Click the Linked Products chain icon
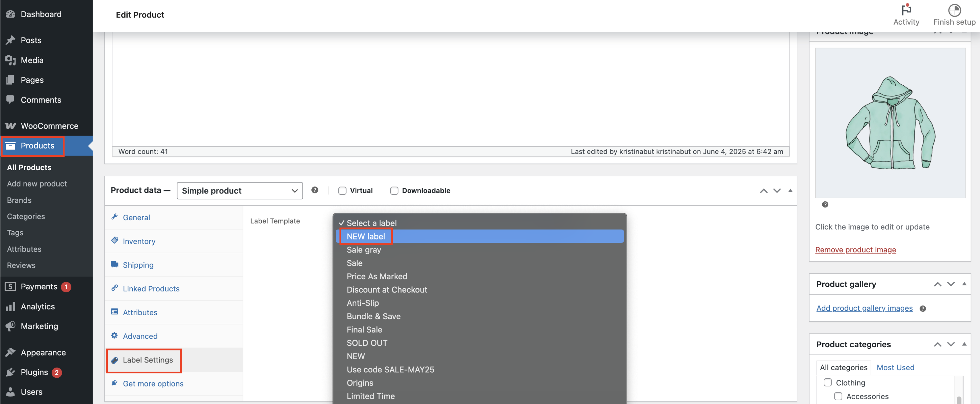This screenshot has height=404, width=980. point(114,288)
